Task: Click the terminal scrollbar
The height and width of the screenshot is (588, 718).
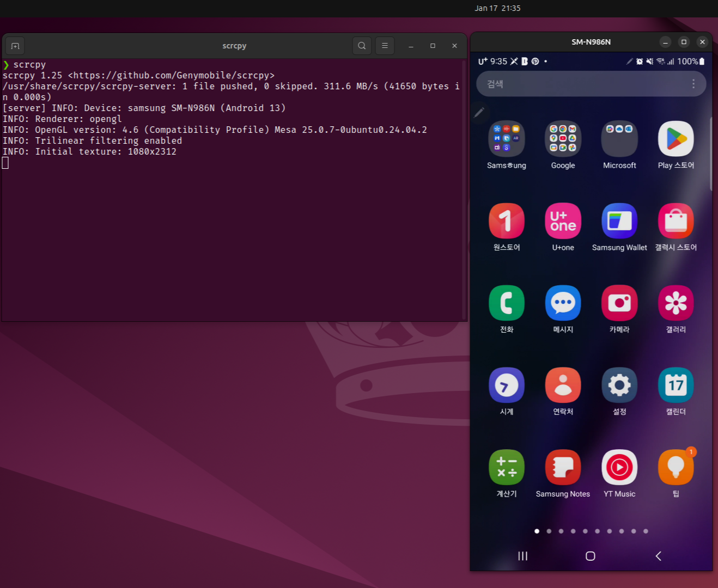Action: click(464, 189)
